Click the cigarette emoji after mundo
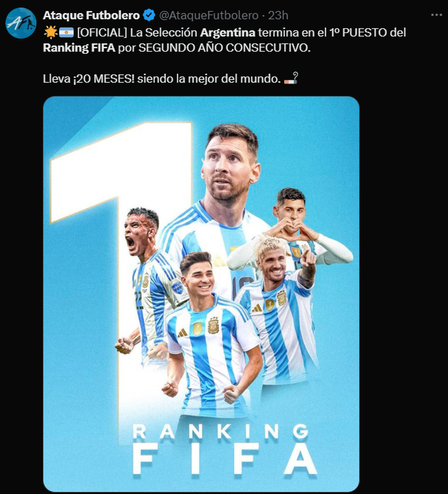The width and height of the screenshot is (448, 494). 291,78
